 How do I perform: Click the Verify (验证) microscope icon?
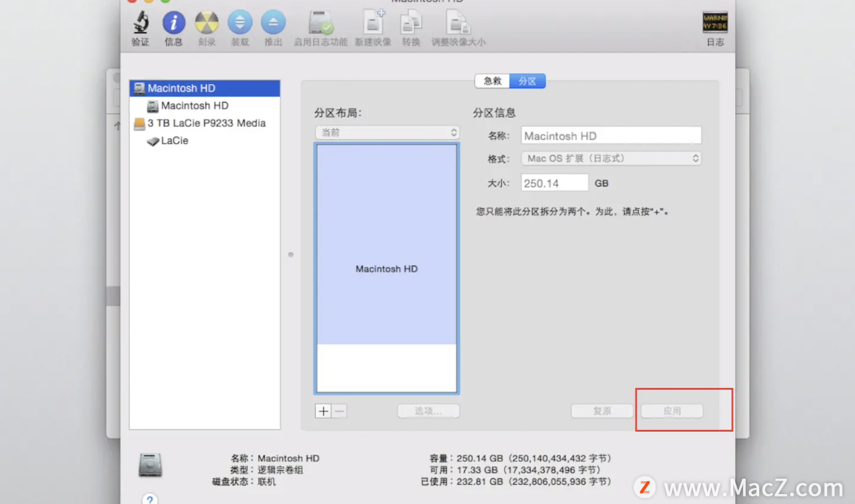[141, 23]
